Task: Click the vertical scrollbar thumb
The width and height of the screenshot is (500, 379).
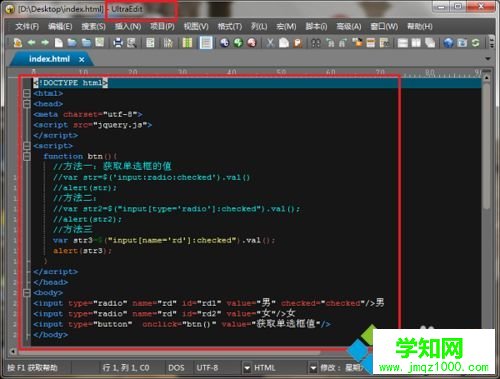Action: click(x=487, y=146)
